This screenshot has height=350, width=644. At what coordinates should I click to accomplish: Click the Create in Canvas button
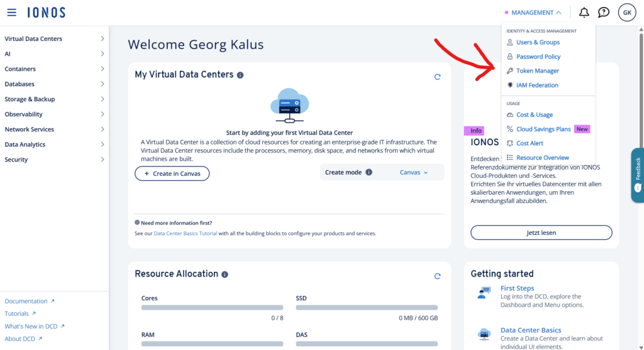[x=172, y=173]
